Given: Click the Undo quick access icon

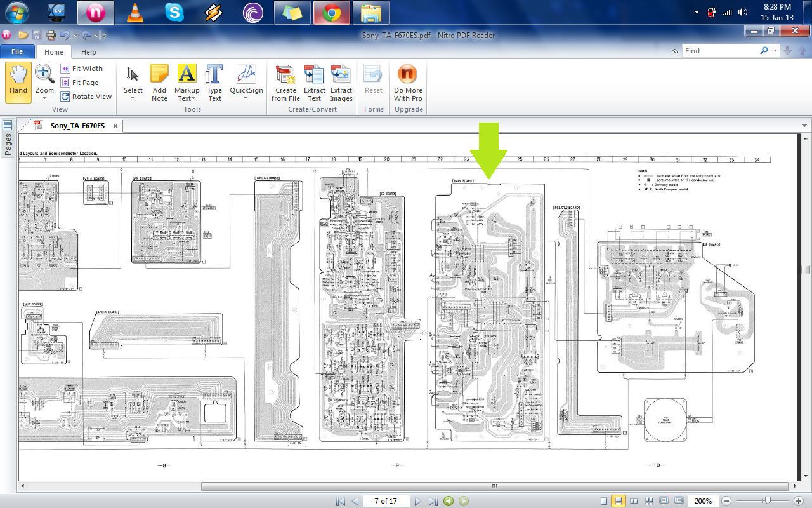Looking at the screenshot, I should pyautogui.click(x=65, y=36).
